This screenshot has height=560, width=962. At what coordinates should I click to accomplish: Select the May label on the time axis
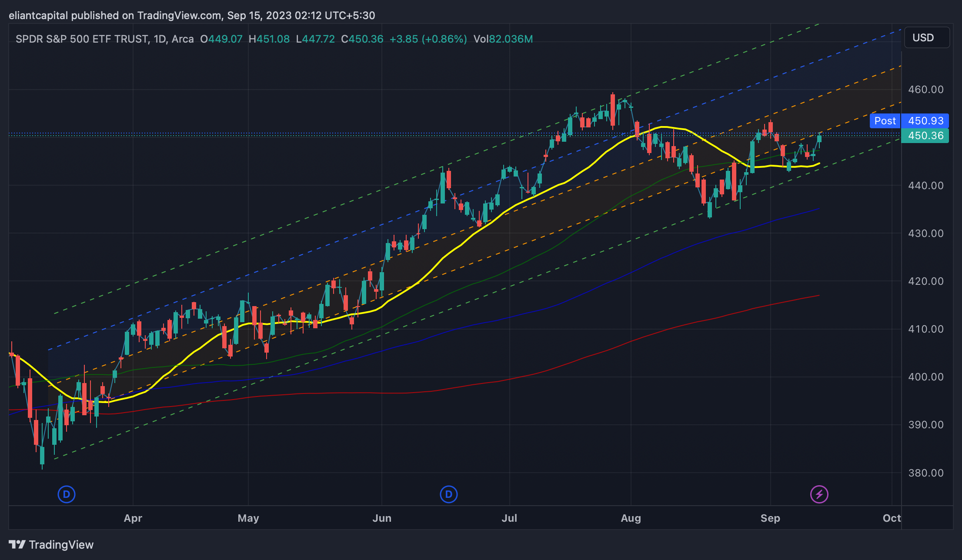click(248, 518)
